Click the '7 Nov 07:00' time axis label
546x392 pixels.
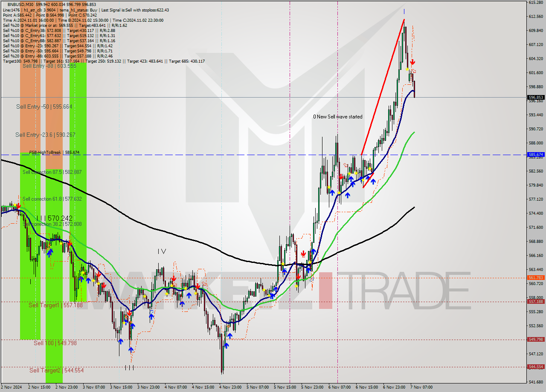422,387
